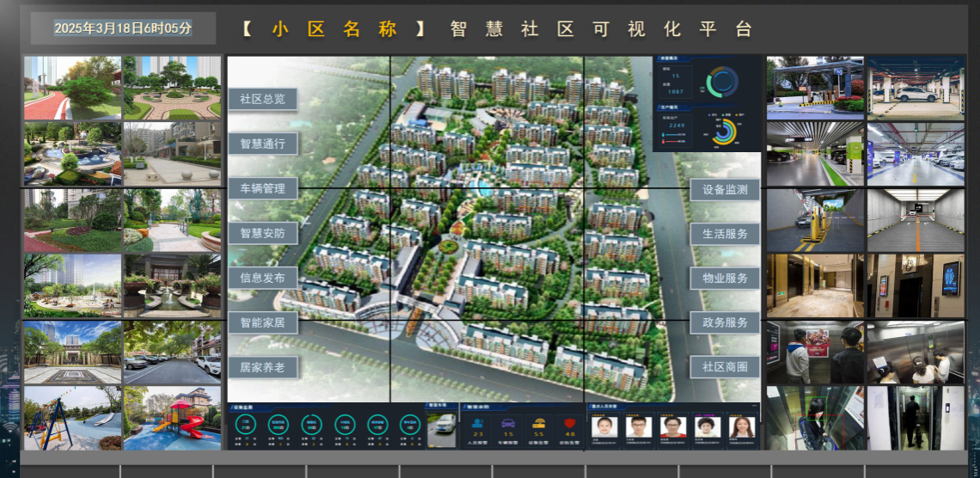Open 设备监测 device monitoring
Screen dimensions: 980x478
725,189
